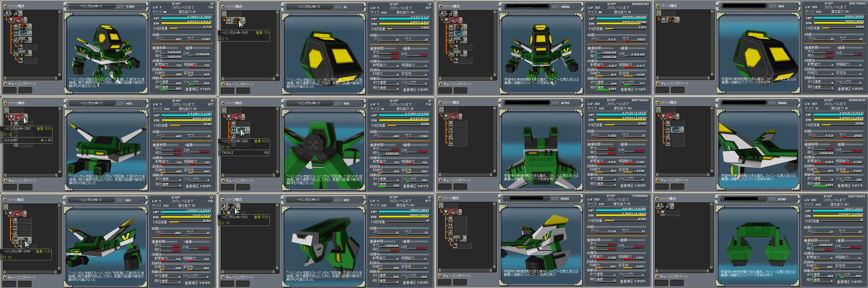
Task: Select blue booster part in cost 555 panel
Action: tap(676, 129)
